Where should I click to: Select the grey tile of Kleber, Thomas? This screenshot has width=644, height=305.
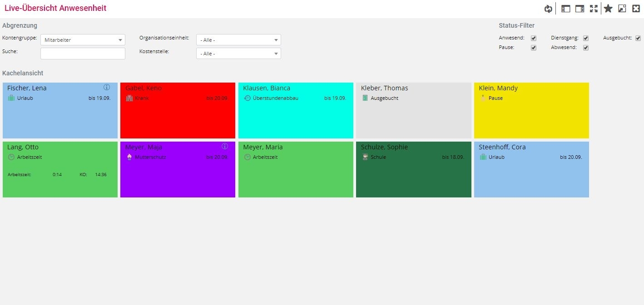pos(414,110)
